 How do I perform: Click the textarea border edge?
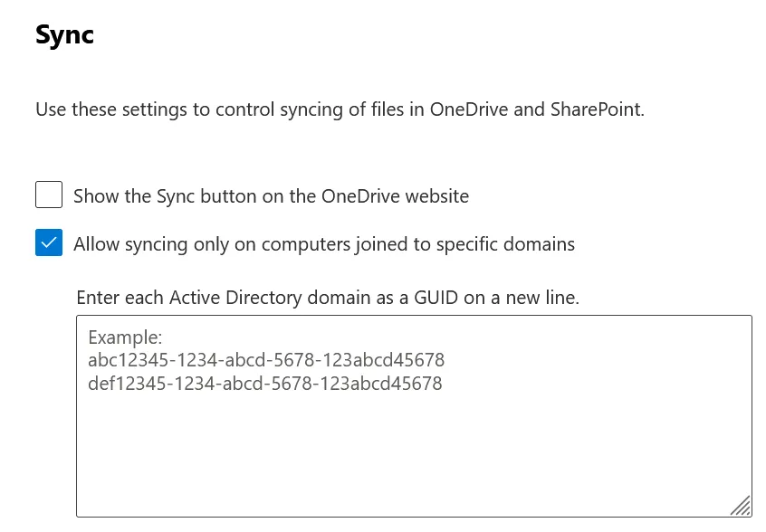tap(414, 316)
